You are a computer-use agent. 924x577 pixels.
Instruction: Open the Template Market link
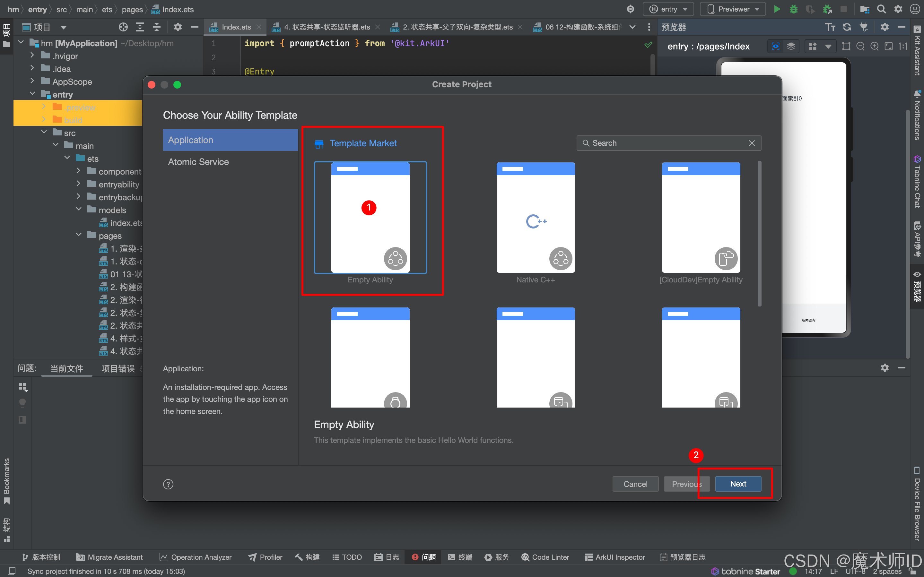coord(363,143)
